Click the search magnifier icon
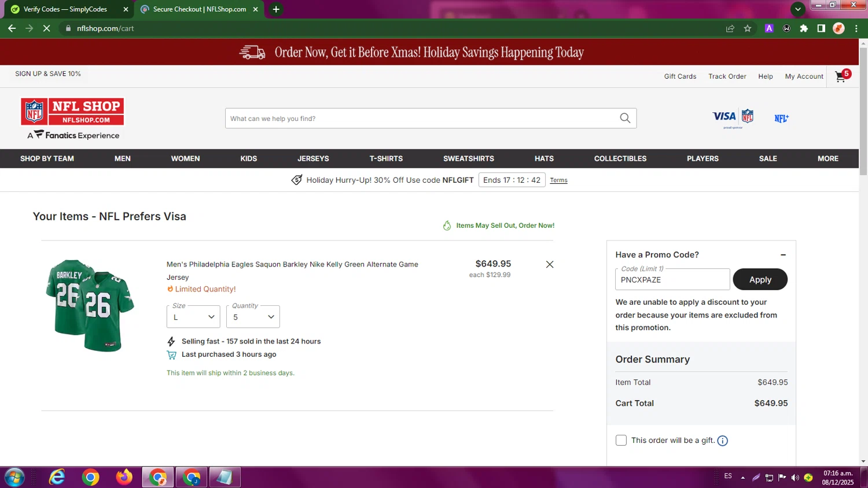This screenshot has width=868, height=488. 625,118
